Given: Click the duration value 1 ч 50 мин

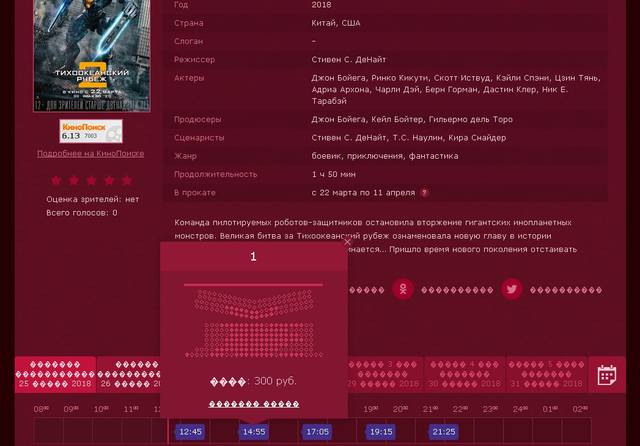Looking at the screenshot, I should point(333,174).
